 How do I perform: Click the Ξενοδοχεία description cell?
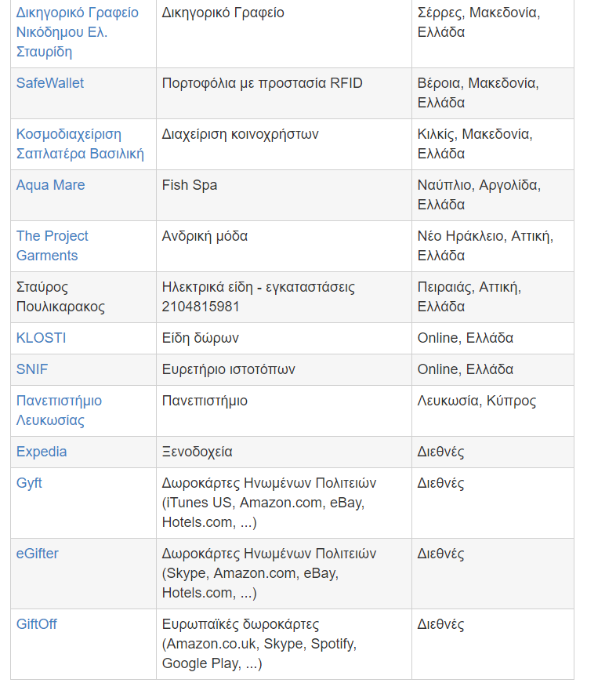[x=197, y=452]
